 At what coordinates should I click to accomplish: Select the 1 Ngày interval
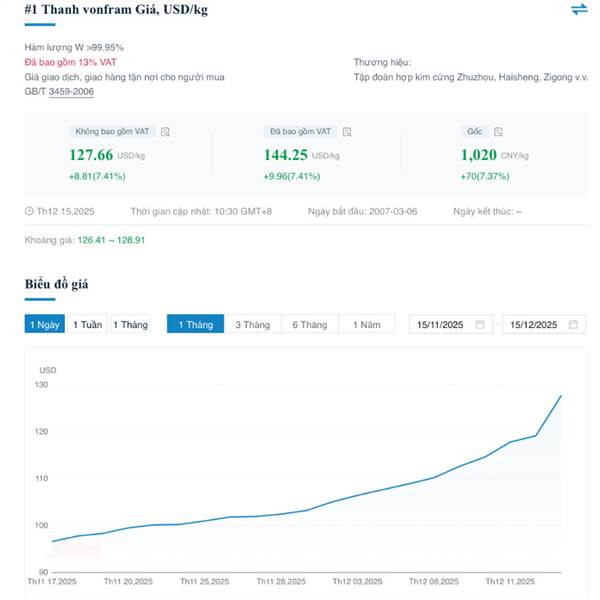45,324
